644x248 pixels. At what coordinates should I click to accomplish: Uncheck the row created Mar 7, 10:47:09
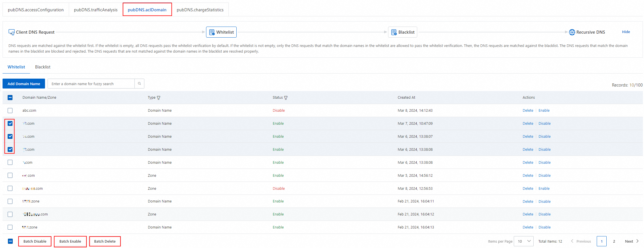click(x=10, y=124)
